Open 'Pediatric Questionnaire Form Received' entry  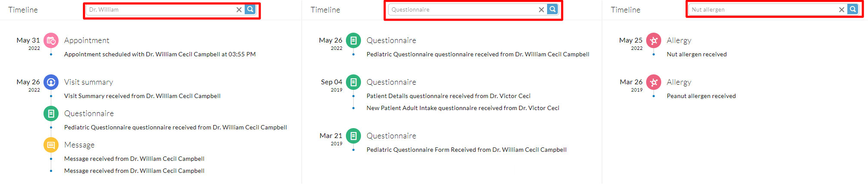466,150
